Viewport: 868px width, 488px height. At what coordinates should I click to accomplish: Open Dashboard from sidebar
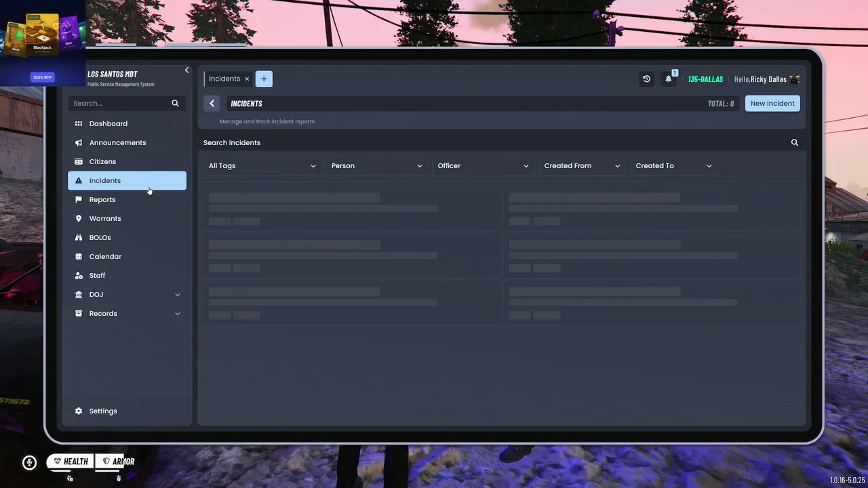point(127,123)
